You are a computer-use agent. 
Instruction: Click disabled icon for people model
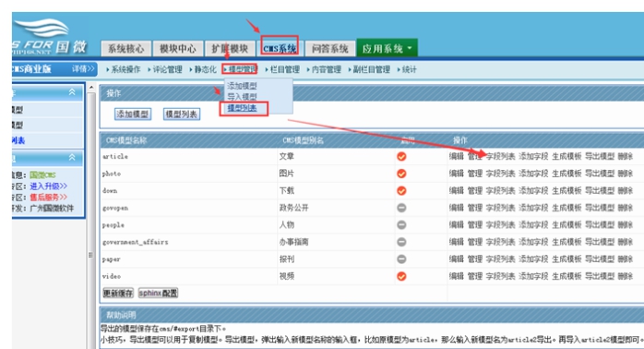coord(401,225)
